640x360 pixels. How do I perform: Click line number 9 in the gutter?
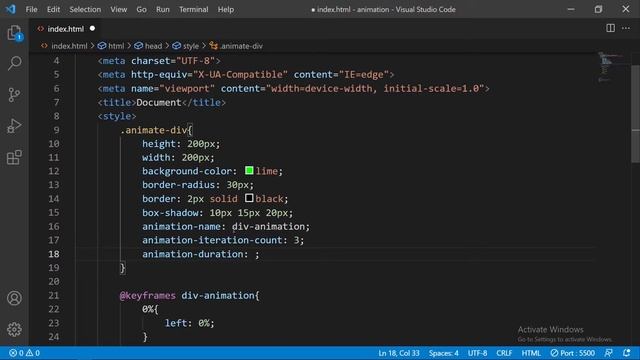tap(56, 130)
